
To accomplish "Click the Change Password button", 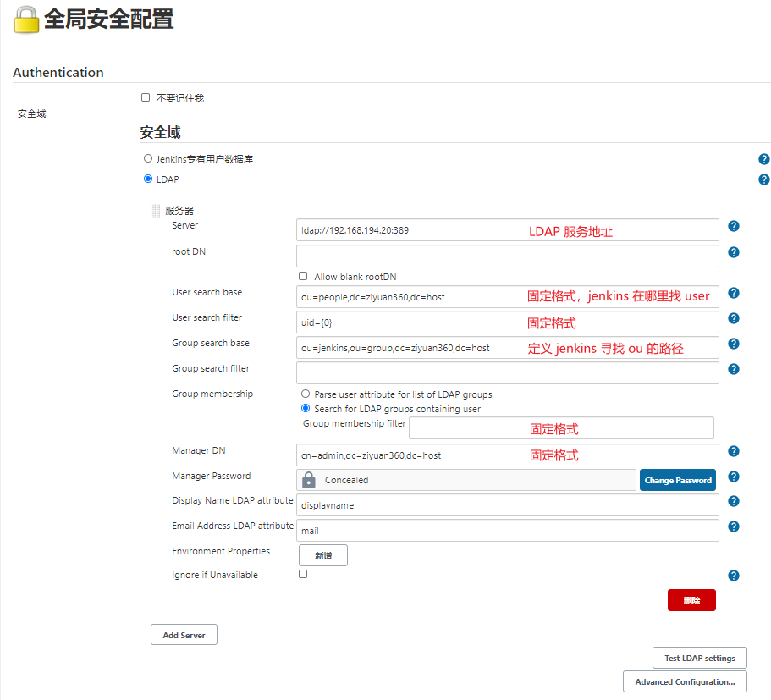I will pyautogui.click(x=677, y=480).
